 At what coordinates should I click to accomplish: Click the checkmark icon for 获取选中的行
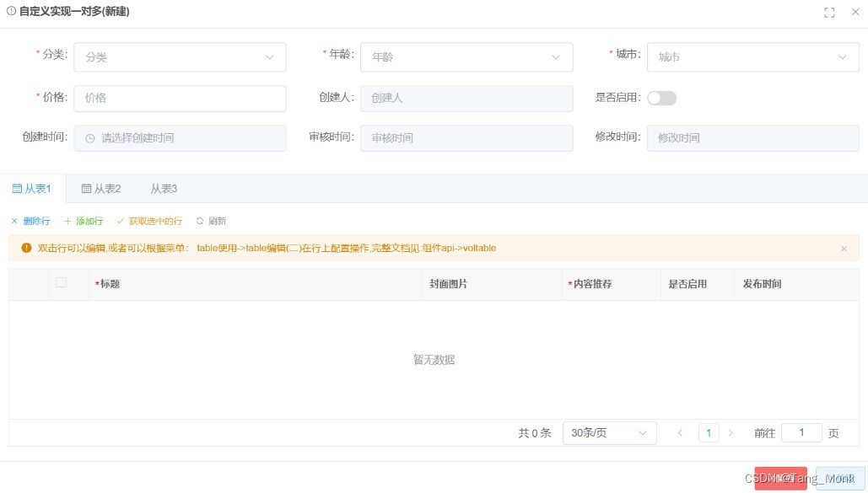(122, 221)
